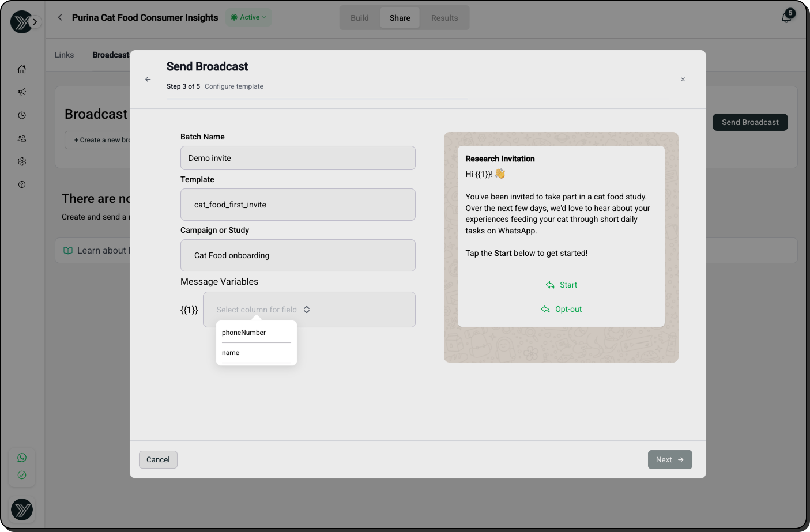Switch to the Results tab

(444, 18)
